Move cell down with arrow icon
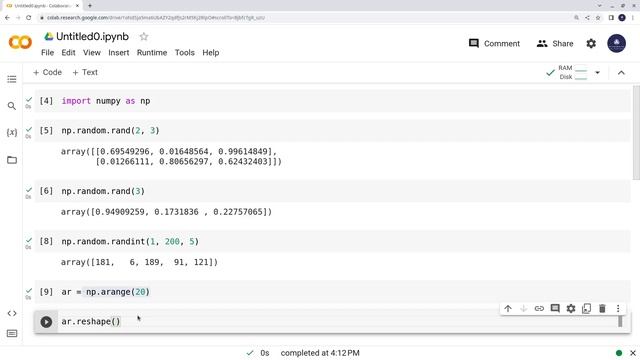 (x=523, y=309)
